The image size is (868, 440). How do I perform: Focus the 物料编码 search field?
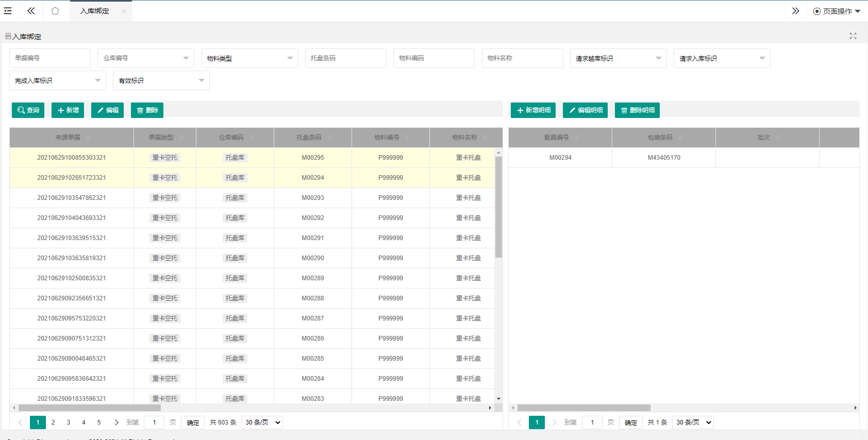click(x=434, y=58)
